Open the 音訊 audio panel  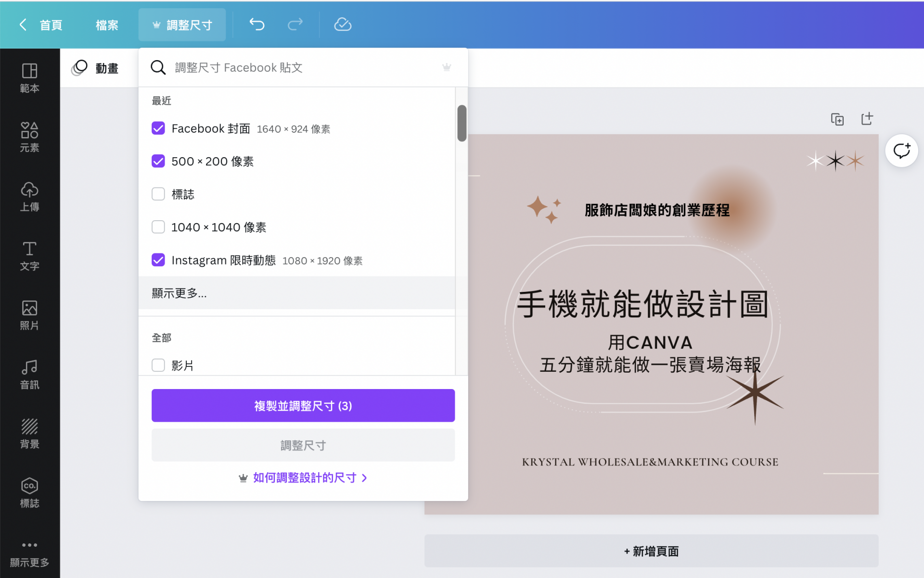(29, 374)
